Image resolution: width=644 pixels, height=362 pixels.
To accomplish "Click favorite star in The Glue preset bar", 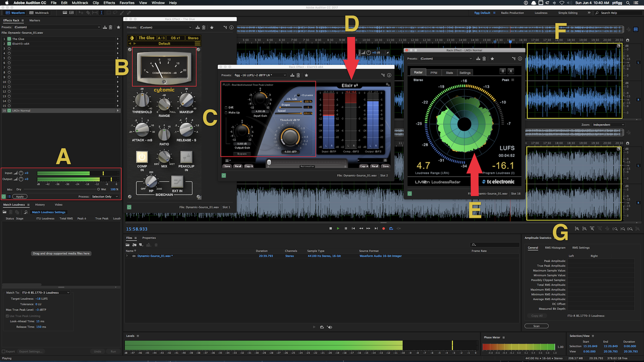I will pyautogui.click(x=212, y=27).
